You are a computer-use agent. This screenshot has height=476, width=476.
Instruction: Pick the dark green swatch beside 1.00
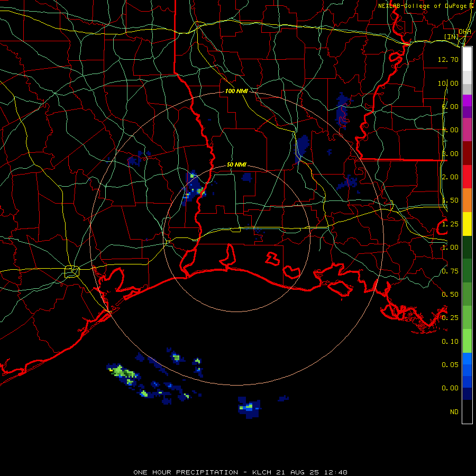pos(467,247)
